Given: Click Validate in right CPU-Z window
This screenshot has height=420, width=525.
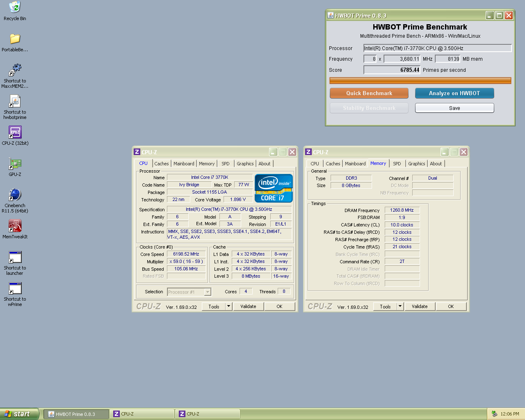Looking at the screenshot, I should coord(420,306).
